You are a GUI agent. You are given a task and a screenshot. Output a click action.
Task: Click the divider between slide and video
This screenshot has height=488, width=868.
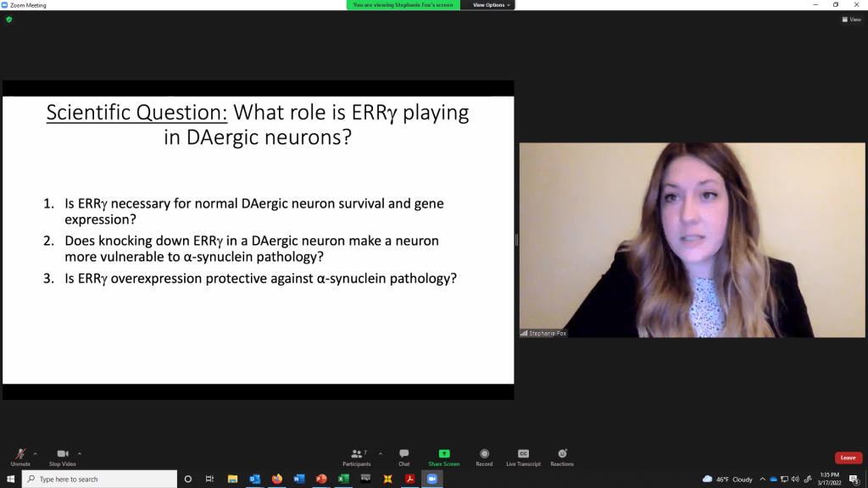click(516, 240)
